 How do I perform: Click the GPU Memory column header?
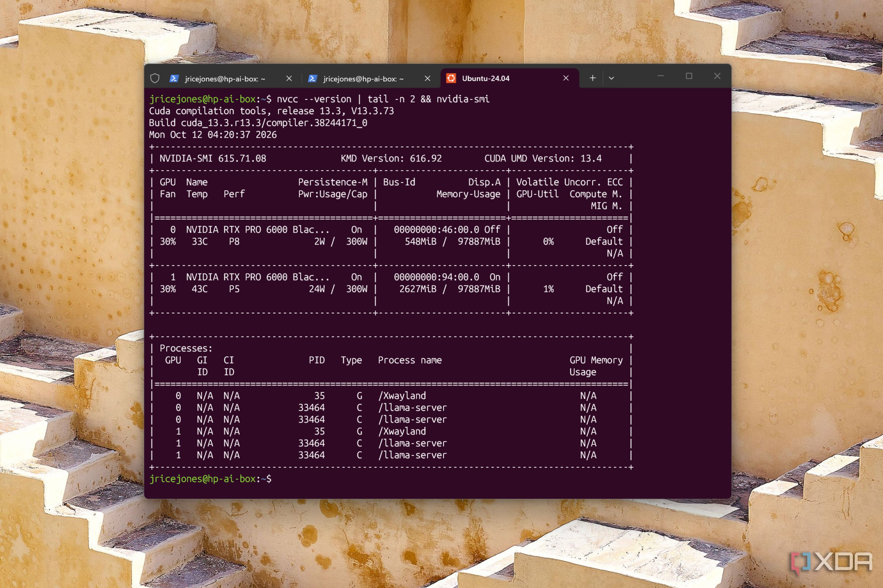coord(596,360)
